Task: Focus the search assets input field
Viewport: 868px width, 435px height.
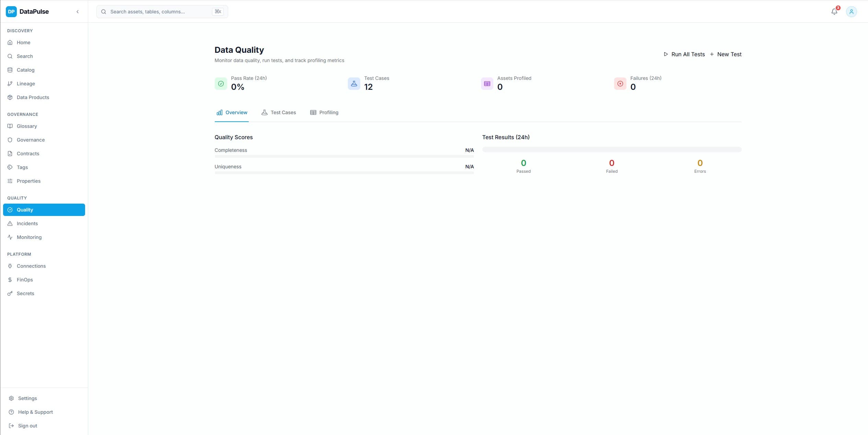Action: [161, 11]
